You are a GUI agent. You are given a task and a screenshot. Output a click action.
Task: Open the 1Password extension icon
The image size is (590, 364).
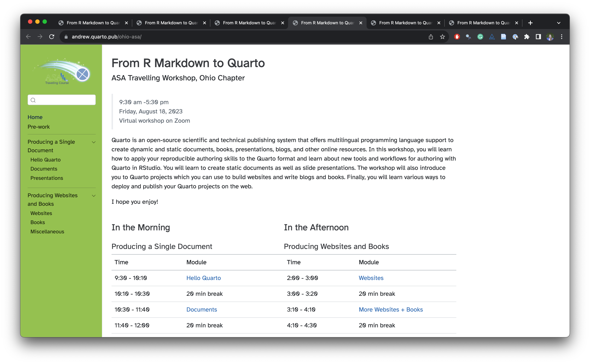[x=515, y=37]
